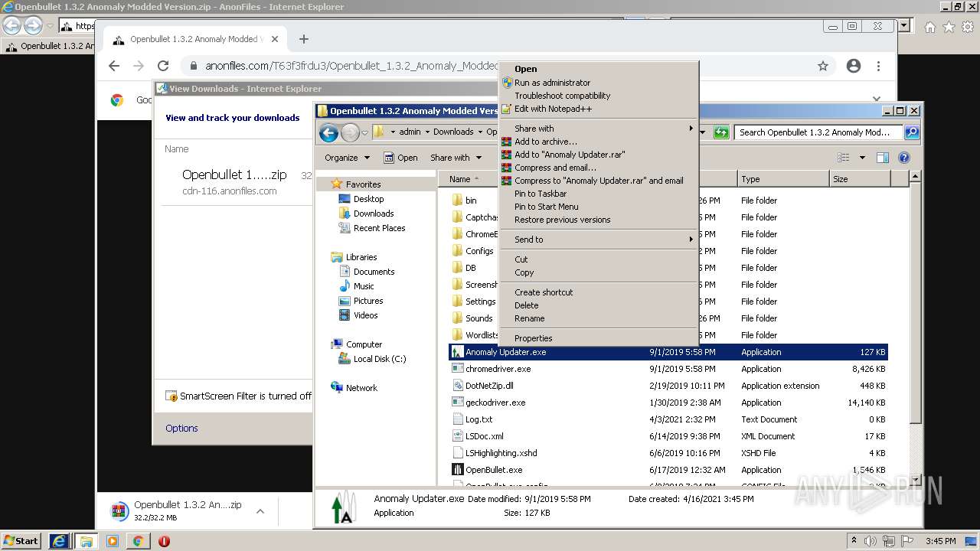
Task: Open the view options dropdown arrow
Action: tap(861, 158)
